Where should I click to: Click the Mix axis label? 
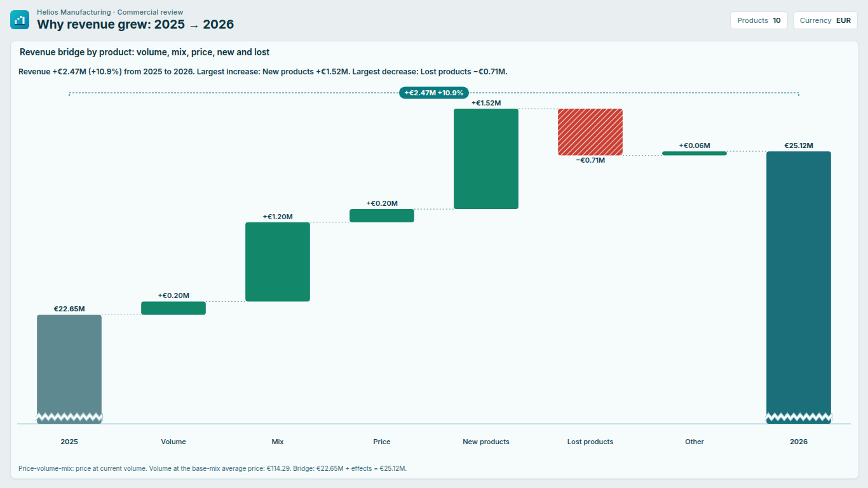pyautogui.click(x=278, y=442)
